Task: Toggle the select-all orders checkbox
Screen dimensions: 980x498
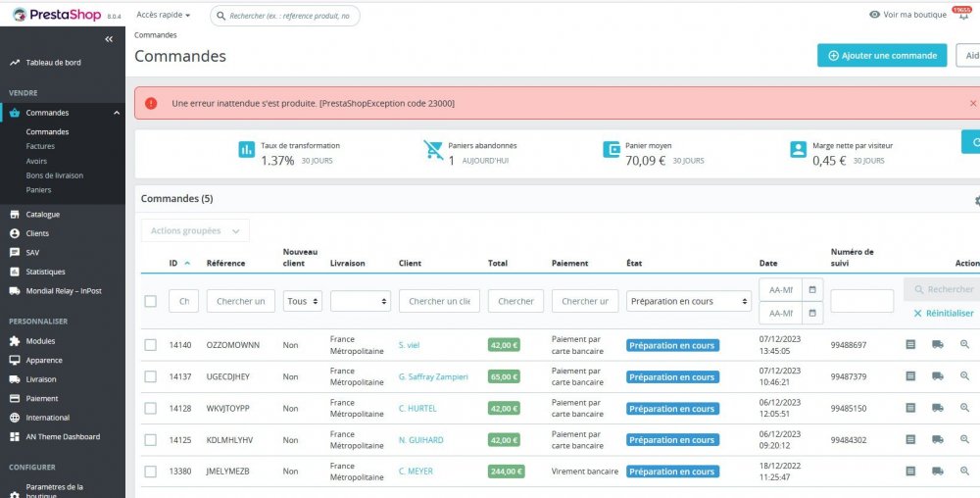Action: pos(151,301)
